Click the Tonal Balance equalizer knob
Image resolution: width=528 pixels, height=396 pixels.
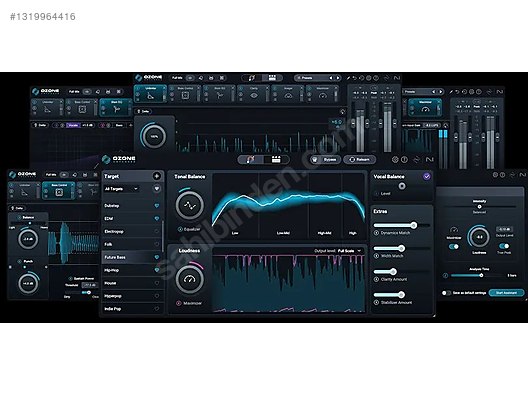(x=190, y=205)
